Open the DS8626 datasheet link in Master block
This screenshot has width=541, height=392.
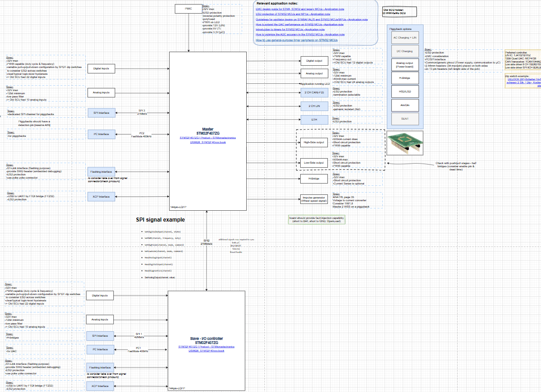click(208, 142)
